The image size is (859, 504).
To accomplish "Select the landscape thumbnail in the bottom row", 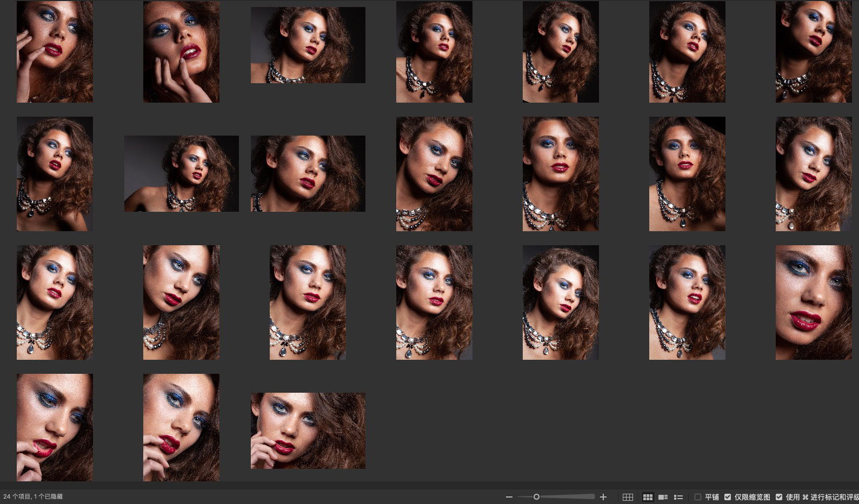I will tap(308, 431).
